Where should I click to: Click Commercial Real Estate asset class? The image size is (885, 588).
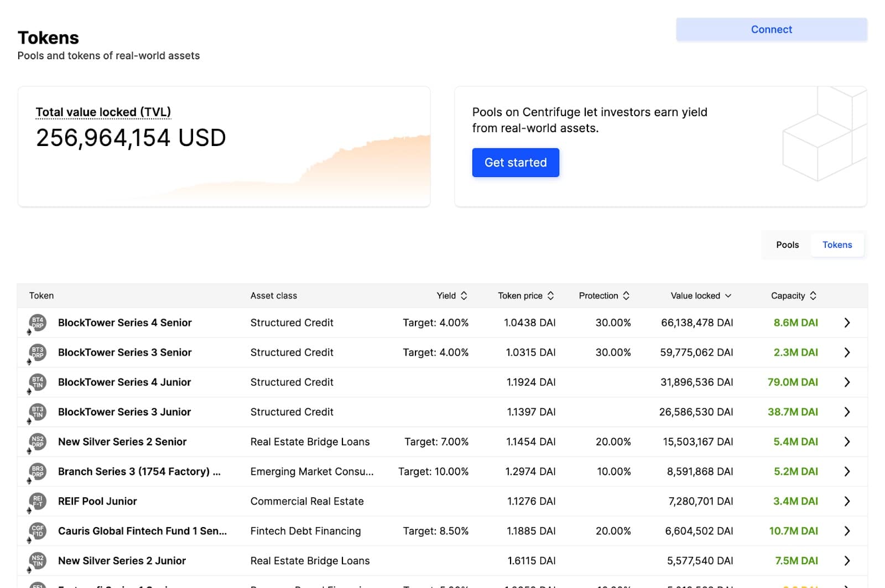point(307,501)
